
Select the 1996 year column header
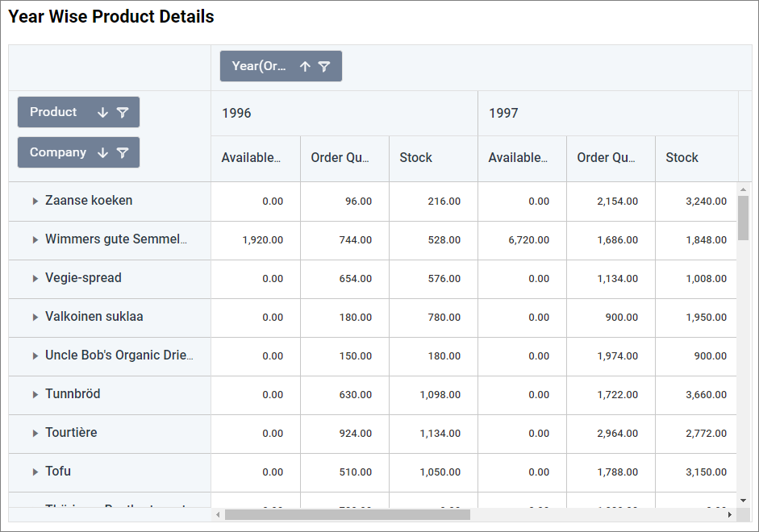click(x=236, y=114)
